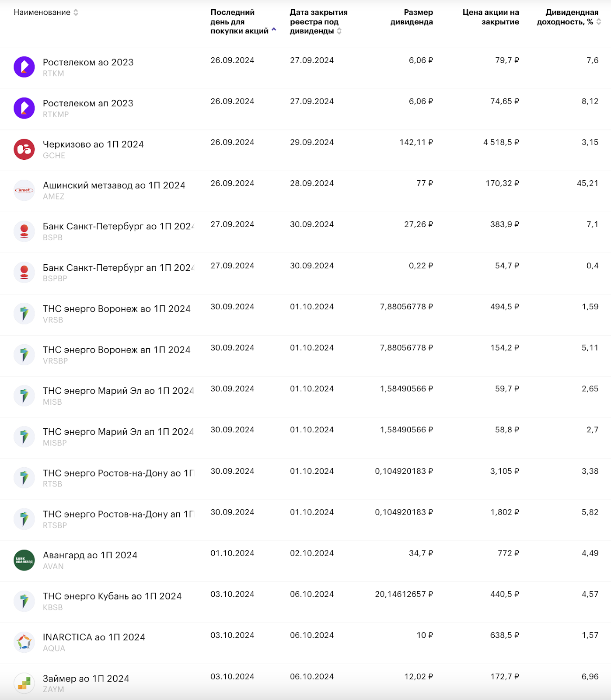Open ТНС энерго Марий Эл ап link
This screenshot has height=700, width=611.
coord(119,432)
